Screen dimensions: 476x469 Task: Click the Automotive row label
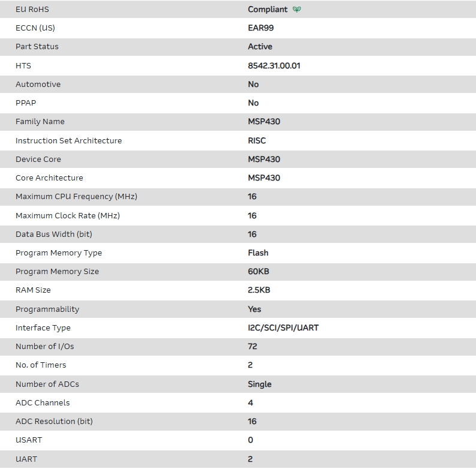(x=38, y=85)
